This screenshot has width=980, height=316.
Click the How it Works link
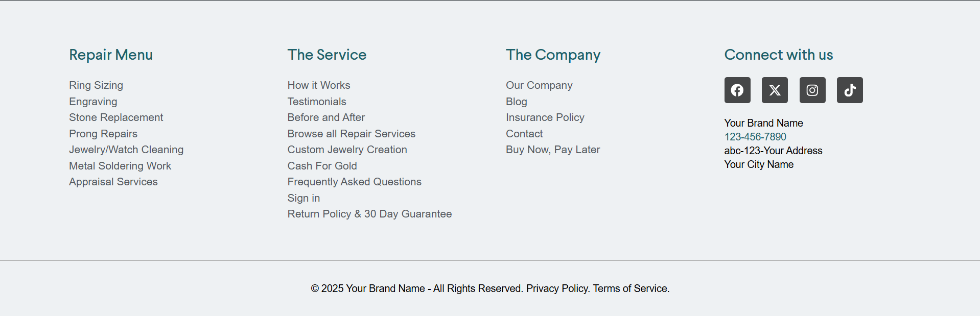pyautogui.click(x=318, y=85)
